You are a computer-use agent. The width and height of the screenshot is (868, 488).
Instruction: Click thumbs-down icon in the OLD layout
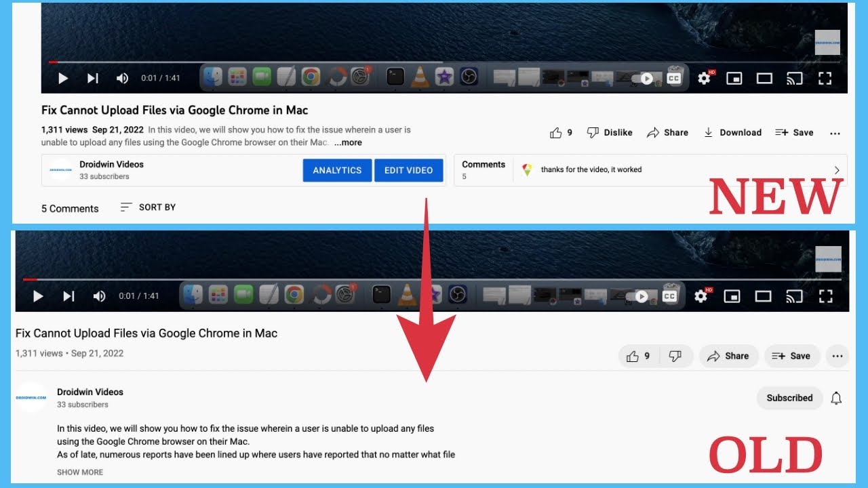pyautogui.click(x=675, y=356)
